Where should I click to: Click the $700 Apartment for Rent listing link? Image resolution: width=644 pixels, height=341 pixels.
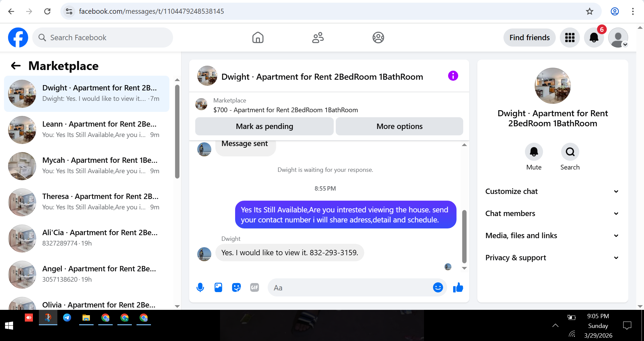[285, 110]
